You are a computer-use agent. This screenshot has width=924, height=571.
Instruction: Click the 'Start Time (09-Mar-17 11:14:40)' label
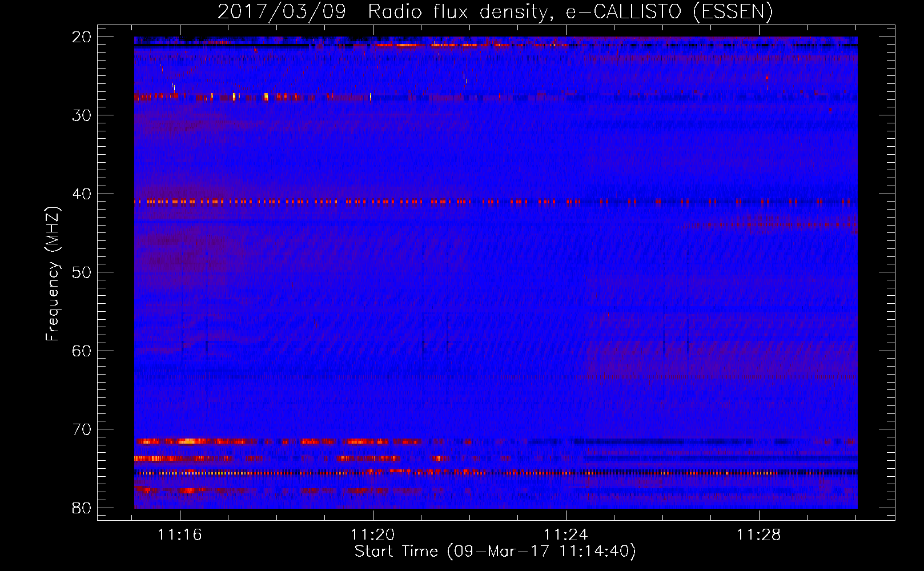coord(495,552)
